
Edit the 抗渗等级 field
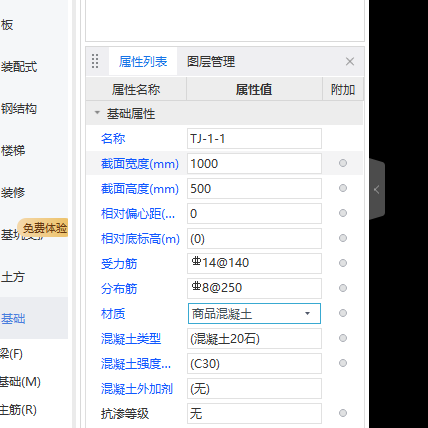(x=254, y=413)
